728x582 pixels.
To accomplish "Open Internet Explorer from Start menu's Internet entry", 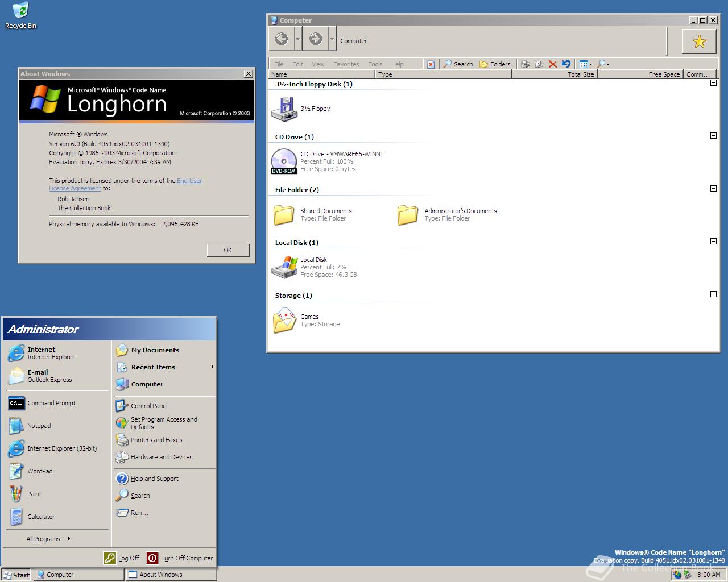I will (57, 353).
